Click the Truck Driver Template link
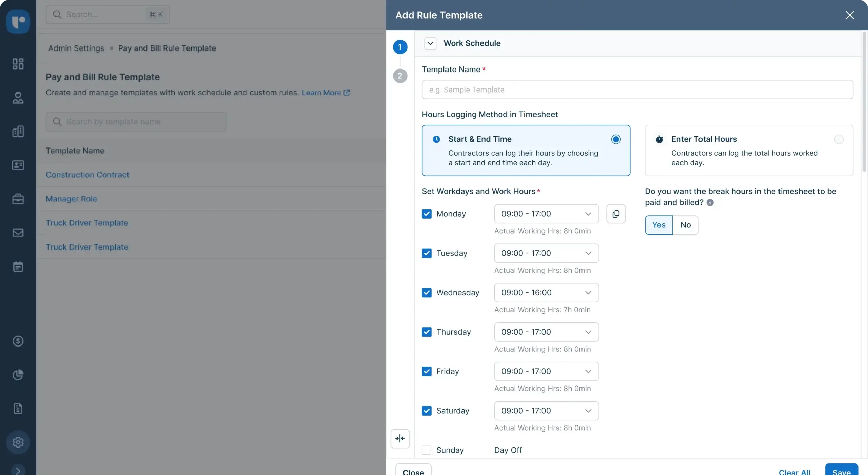 (87, 223)
